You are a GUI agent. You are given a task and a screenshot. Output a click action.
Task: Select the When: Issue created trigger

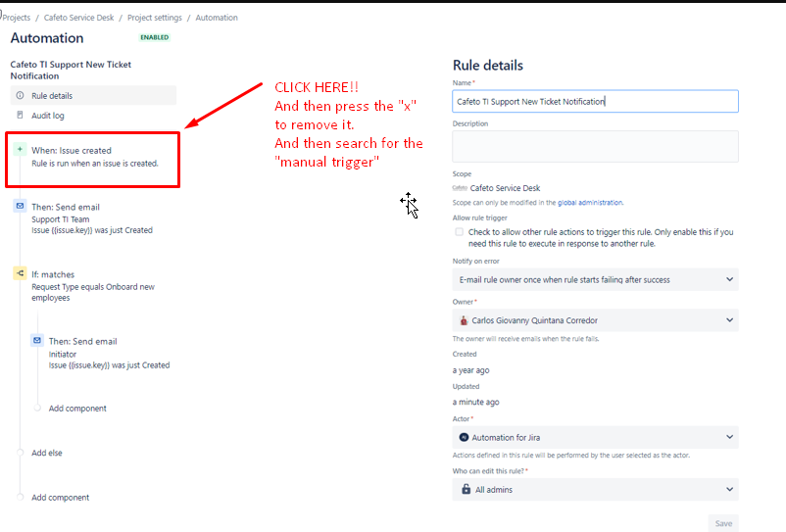tap(95, 157)
